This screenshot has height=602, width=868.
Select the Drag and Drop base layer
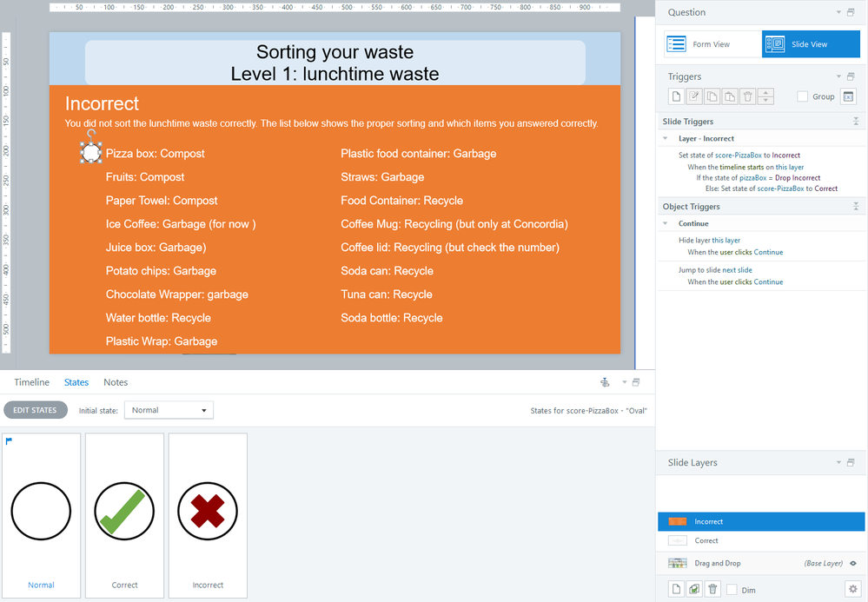[x=761, y=563]
